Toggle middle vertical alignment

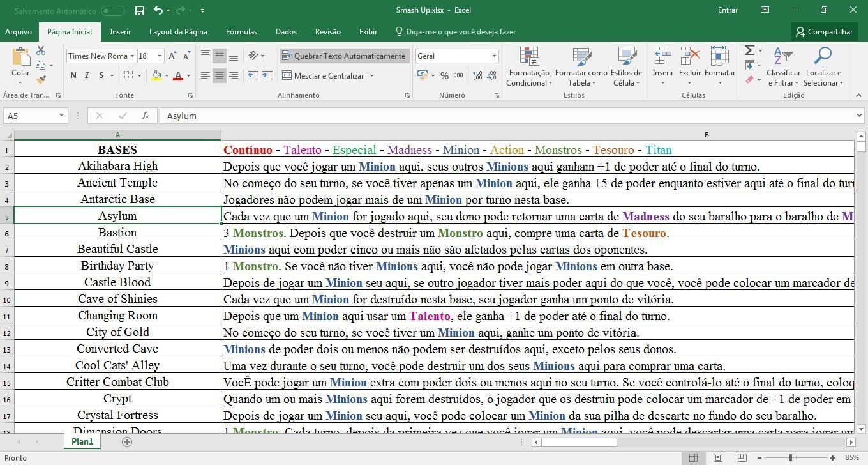219,56
